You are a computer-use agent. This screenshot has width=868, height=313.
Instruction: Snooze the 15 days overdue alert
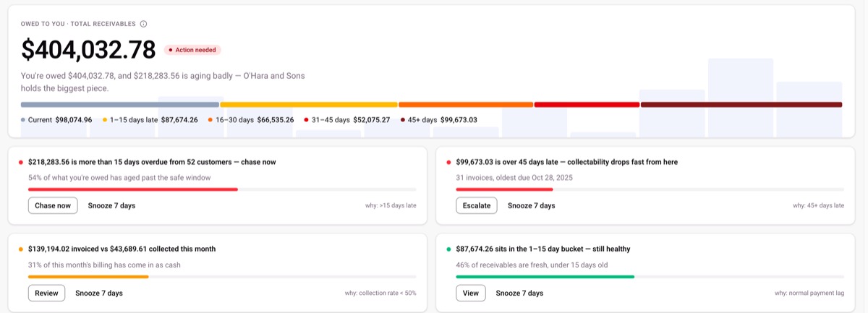pyautogui.click(x=111, y=205)
